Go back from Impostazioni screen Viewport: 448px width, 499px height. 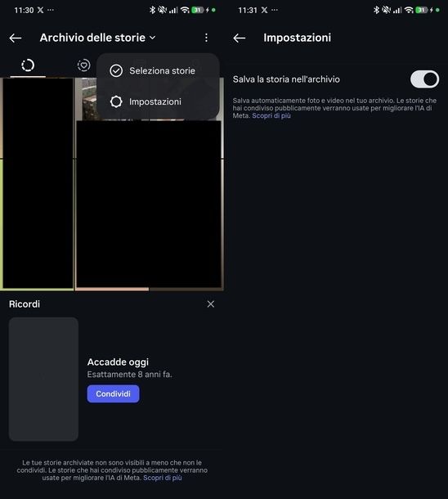pyautogui.click(x=239, y=38)
